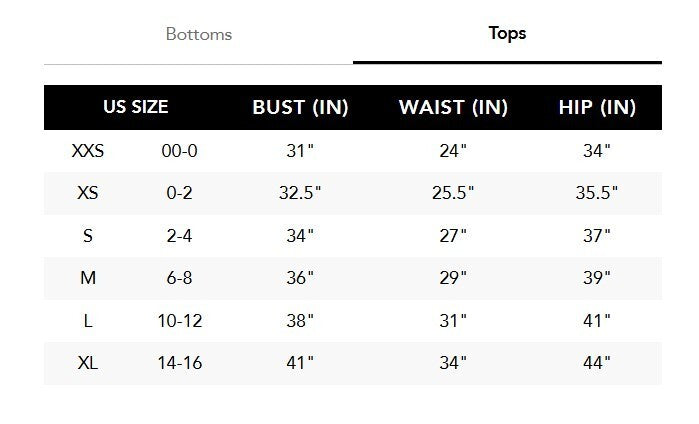Click the 00-0 US size cell
This screenshot has height=424, width=699.
pos(180,151)
